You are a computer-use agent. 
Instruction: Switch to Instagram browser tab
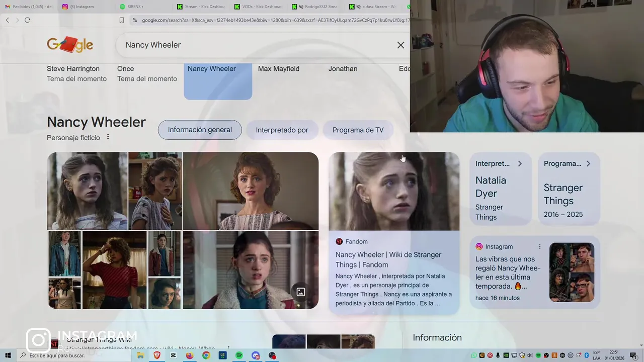(x=87, y=7)
